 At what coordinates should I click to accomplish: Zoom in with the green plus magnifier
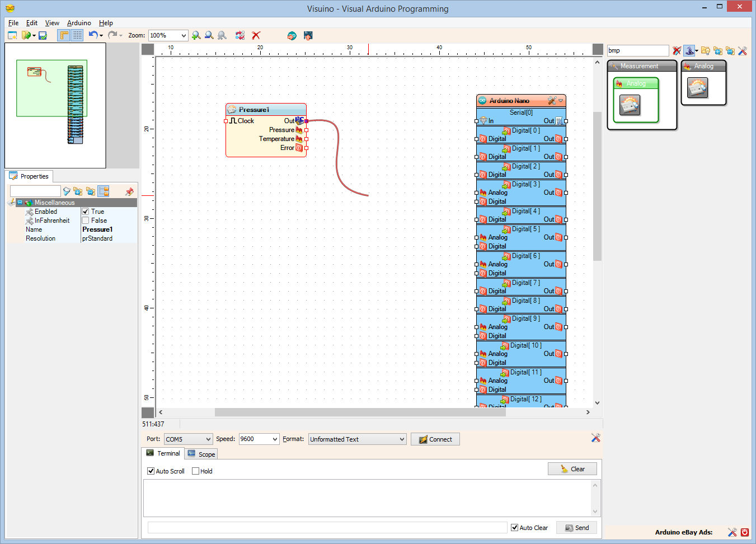pos(196,35)
